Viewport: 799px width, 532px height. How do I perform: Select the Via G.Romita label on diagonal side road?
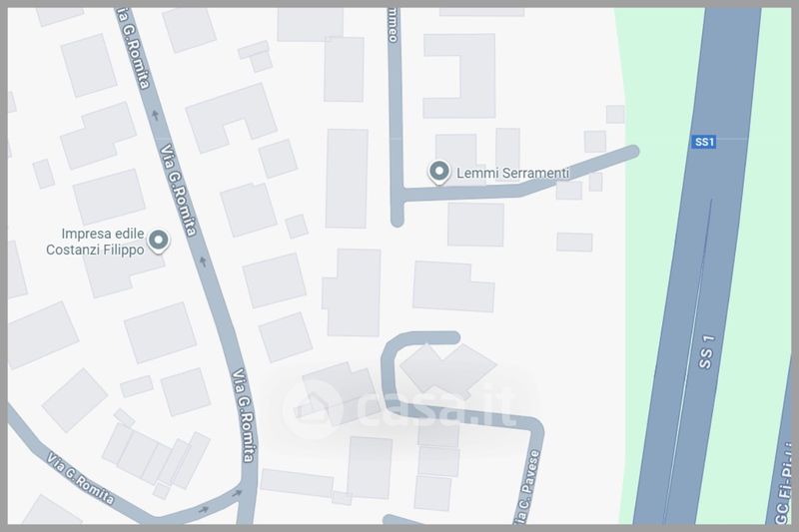tap(80, 478)
